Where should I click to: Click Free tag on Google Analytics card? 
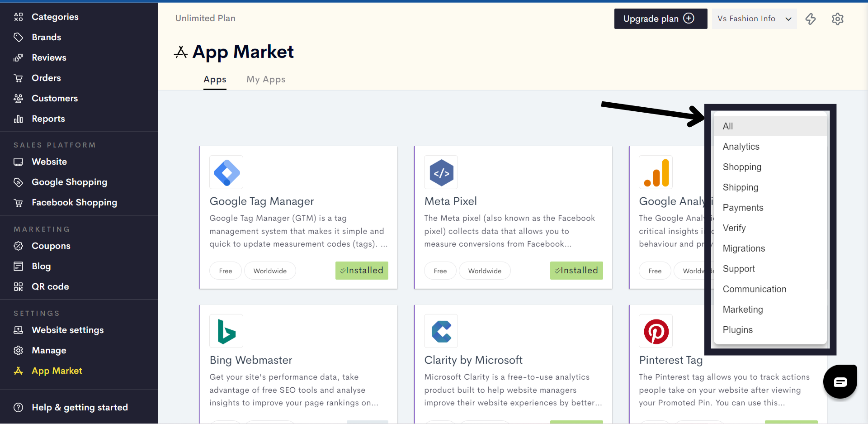[x=655, y=271]
